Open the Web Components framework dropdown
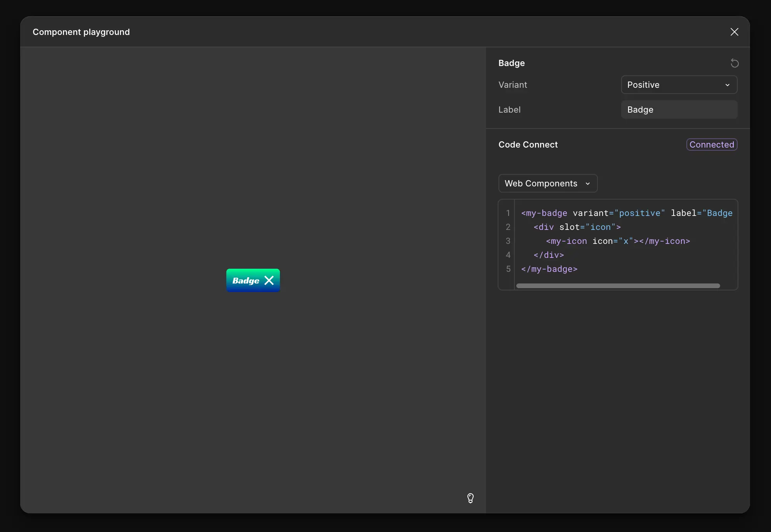The height and width of the screenshot is (532, 771). point(548,183)
